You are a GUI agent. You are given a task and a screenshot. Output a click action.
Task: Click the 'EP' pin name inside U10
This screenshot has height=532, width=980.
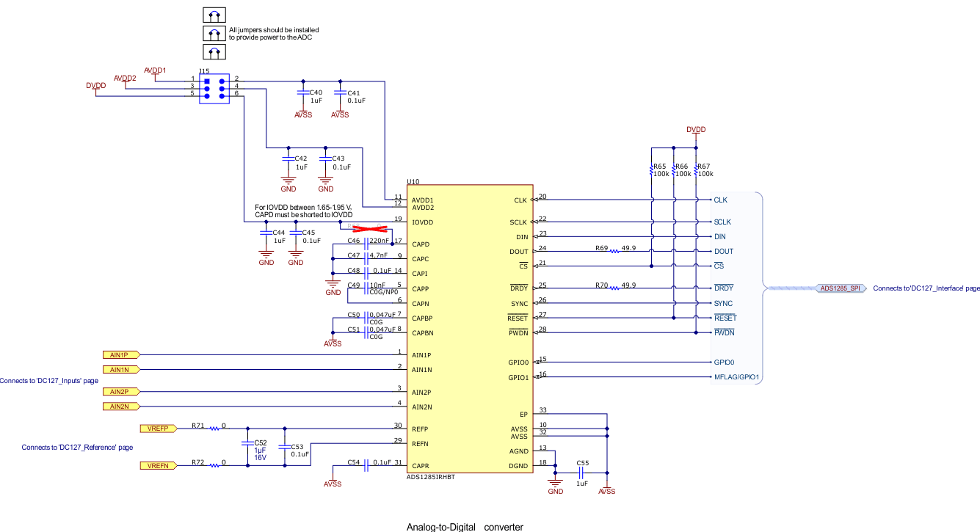(523, 415)
